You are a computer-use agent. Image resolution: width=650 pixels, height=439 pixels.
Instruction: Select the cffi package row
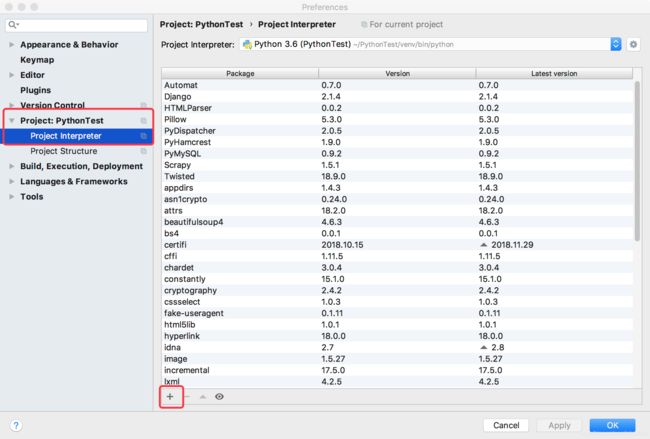pyautogui.click(x=397, y=256)
